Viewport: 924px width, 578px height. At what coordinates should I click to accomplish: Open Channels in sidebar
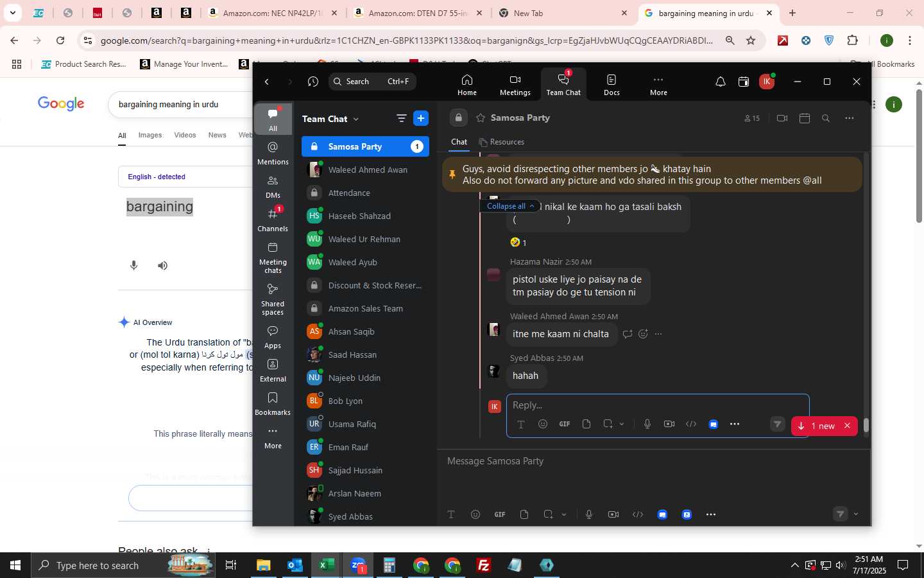(x=273, y=220)
